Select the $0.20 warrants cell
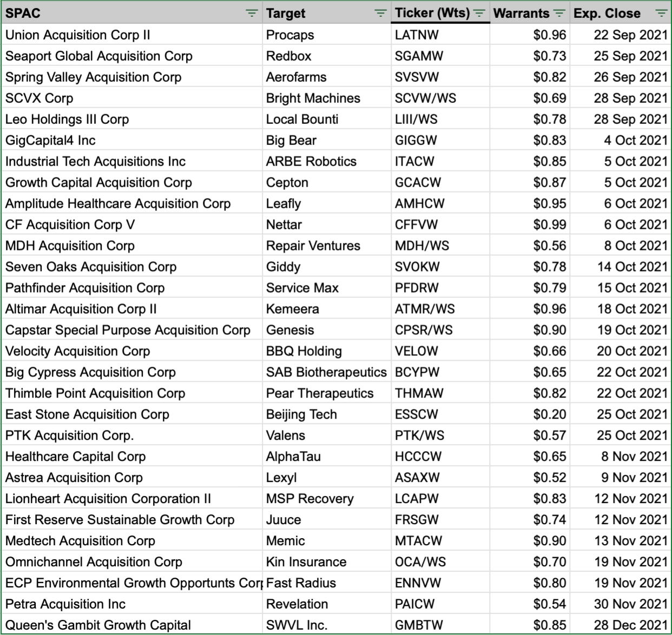This screenshot has height=635, width=672. [530, 415]
